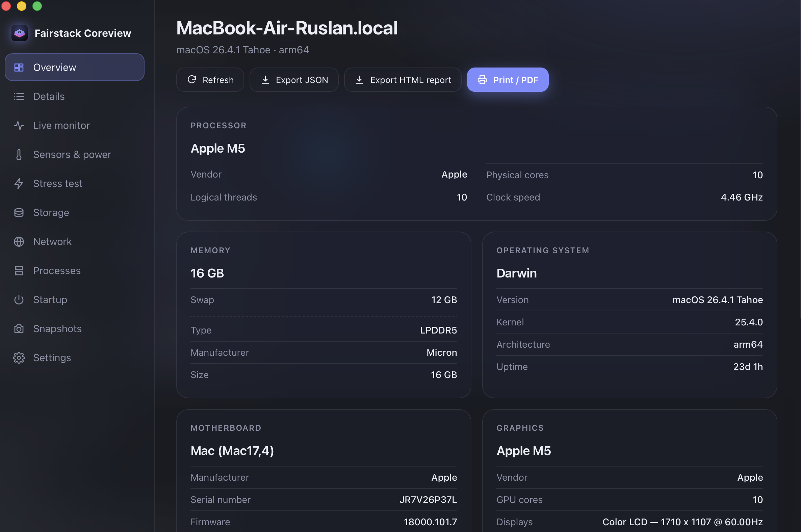Image resolution: width=801 pixels, height=532 pixels.
Task: Click the Darwin operating system title
Action: click(517, 273)
